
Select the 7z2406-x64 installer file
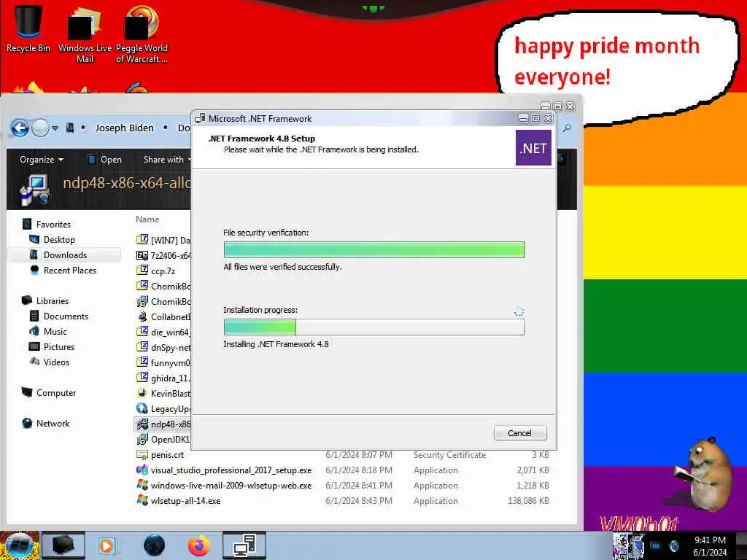[163, 256]
